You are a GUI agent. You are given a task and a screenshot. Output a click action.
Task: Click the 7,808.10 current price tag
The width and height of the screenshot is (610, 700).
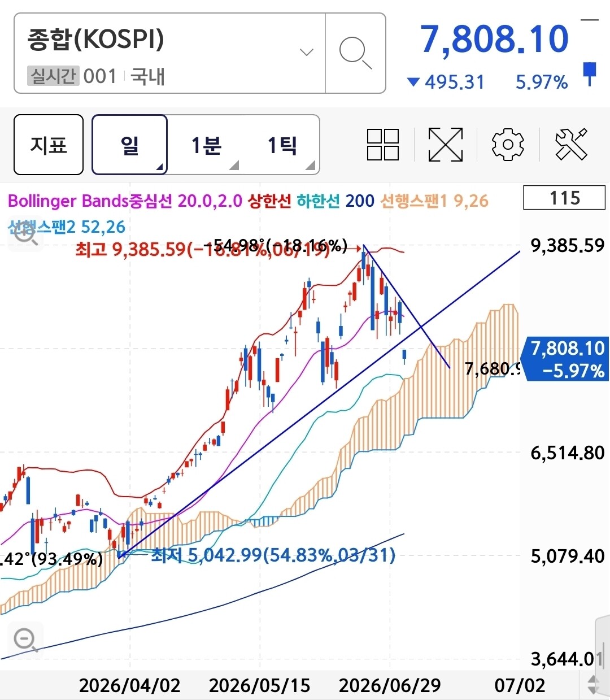[x=568, y=359]
